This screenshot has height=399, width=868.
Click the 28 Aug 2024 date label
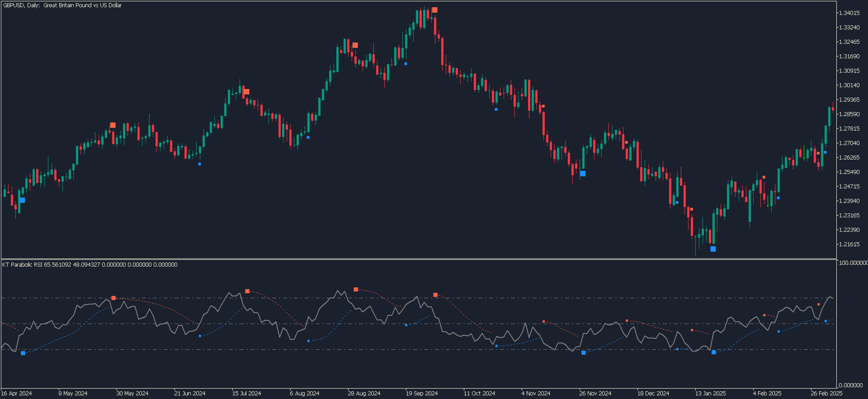pos(364,394)
